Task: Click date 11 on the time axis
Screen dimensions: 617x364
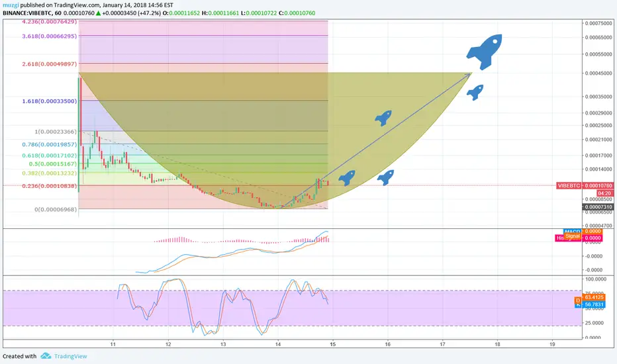Action: (113, 344)
